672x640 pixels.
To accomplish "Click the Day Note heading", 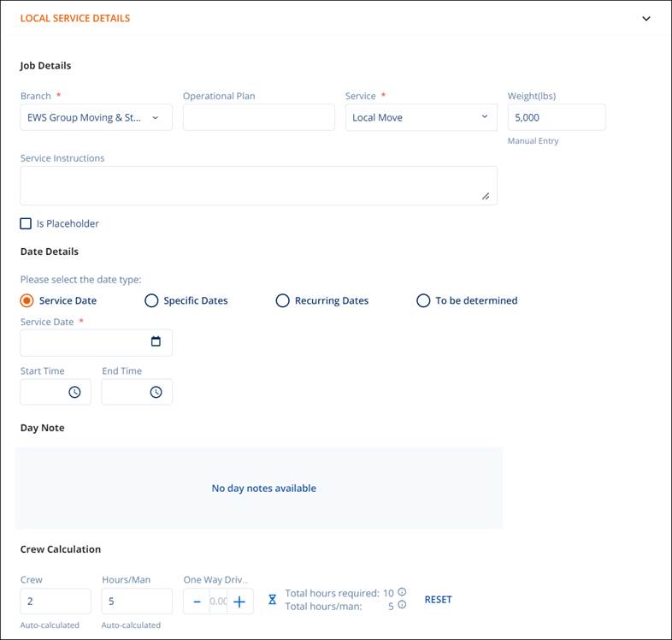I will point(43,428).
